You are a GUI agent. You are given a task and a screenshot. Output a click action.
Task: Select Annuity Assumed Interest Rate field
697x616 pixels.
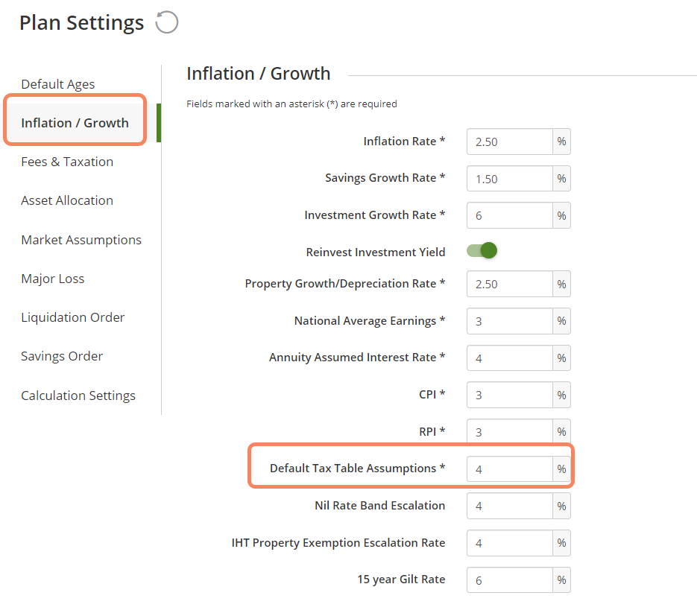pos(510,358)
